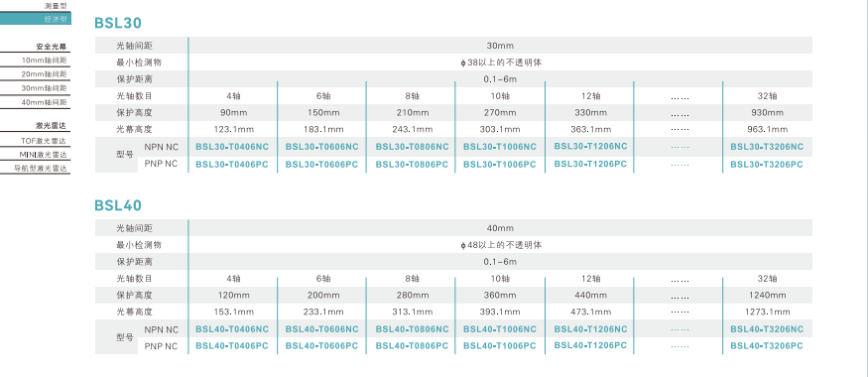Open the 20mm轴间距 sidebar link
The image size is (868, 377).
click(45, 74)
